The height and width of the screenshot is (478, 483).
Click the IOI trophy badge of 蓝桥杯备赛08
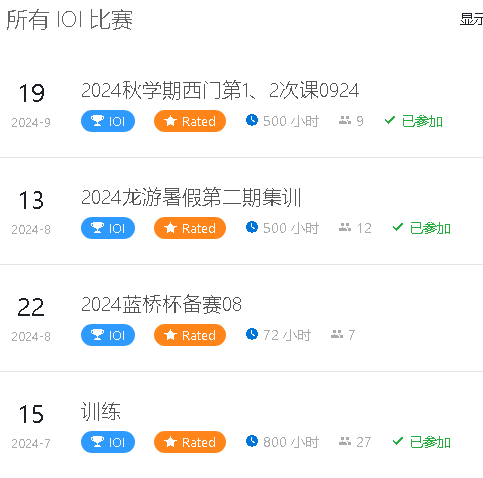(108, 335)
